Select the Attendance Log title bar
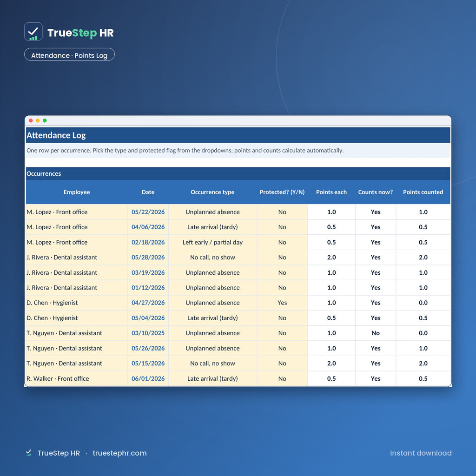Screen dimensions: 476x476 [x=238, y=135]
